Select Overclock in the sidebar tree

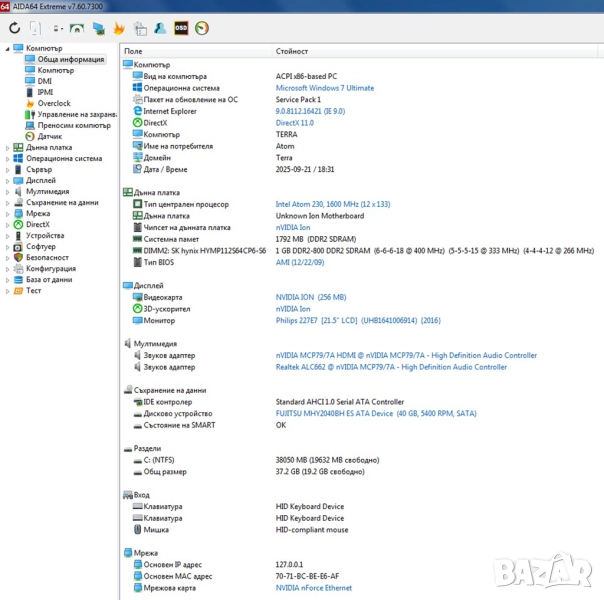53,103
